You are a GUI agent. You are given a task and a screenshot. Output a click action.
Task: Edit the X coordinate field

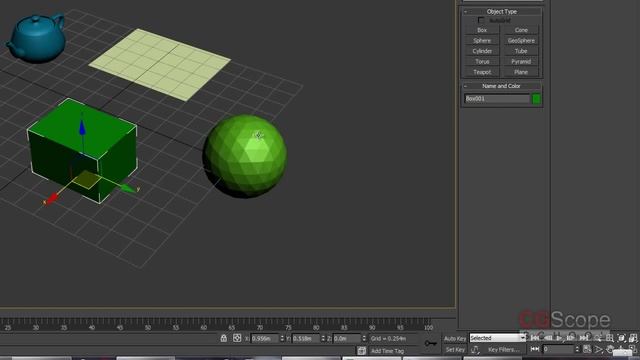(x=264, y=338)
